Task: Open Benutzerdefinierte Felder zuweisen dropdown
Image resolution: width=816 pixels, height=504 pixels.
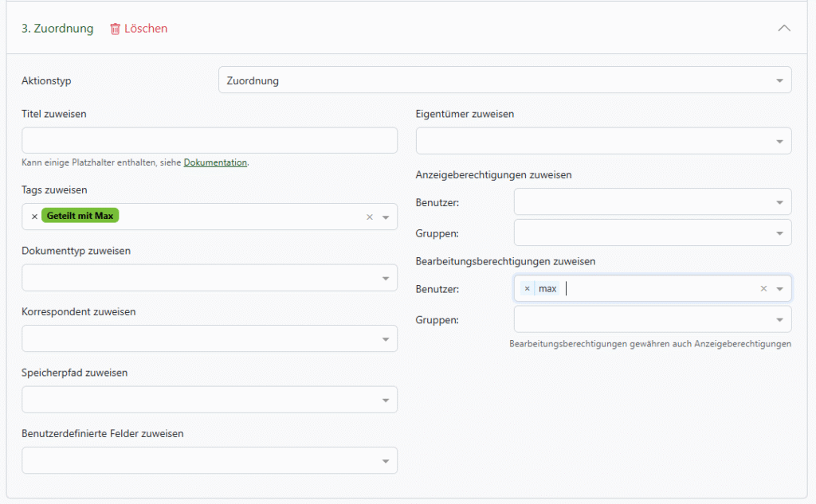Action: click(x=209, y=460)
